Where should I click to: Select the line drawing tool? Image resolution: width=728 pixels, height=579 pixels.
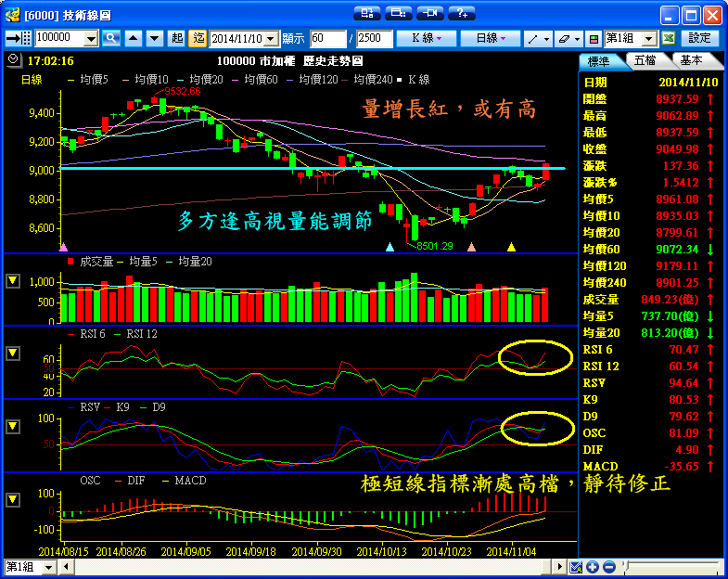tap(535, 38)
